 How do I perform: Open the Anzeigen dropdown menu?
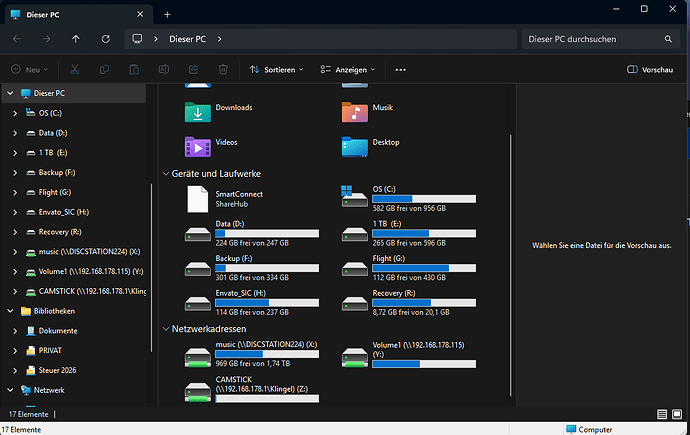coord(347,70)
